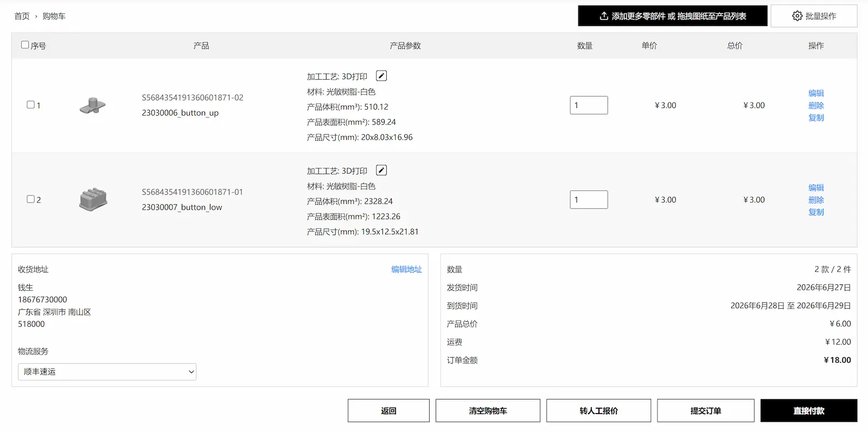This screenshot has height=432, width=868.
Task: Click 提交订单 button
Action: [x=705, y=411]
